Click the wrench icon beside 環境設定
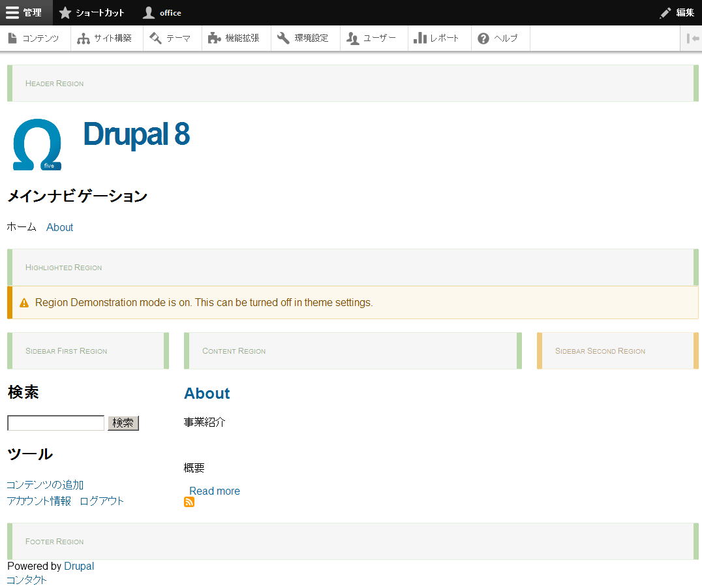Image resolution: width=702 pixels, height=588 pixels. coord(283,38)
